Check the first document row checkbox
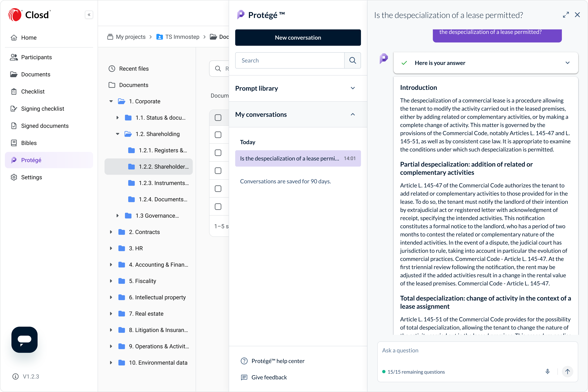 click(x=218, y=135)
